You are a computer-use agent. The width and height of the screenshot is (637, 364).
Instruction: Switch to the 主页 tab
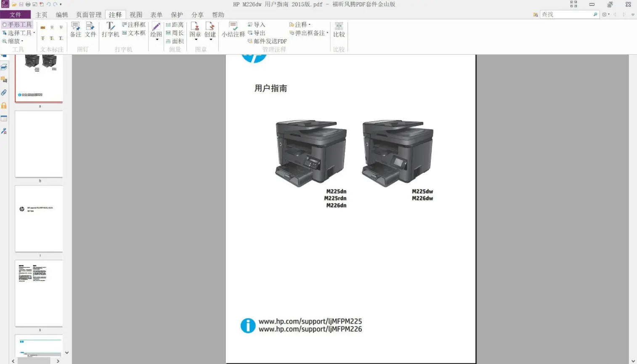[x=42, y=15]
